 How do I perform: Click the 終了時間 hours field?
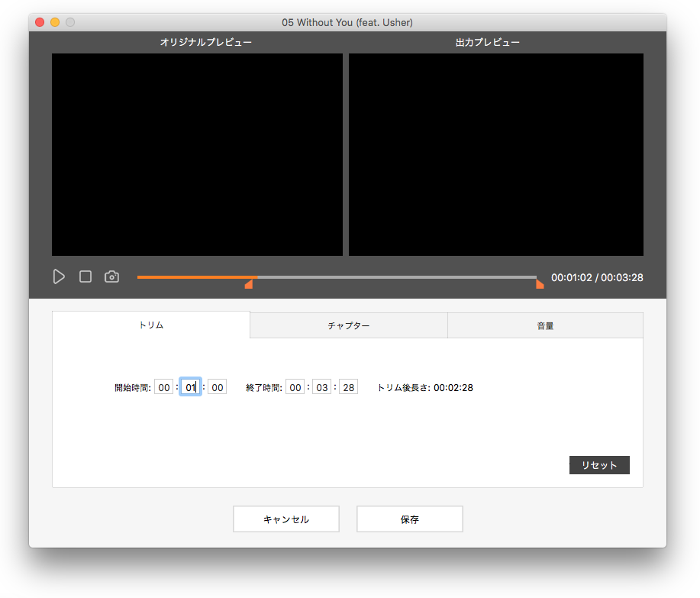295,387
